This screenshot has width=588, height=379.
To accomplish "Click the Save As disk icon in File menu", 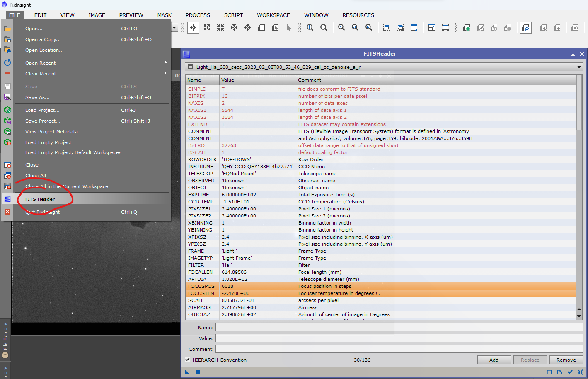I will pyautogui.click(x=7, y=97).
